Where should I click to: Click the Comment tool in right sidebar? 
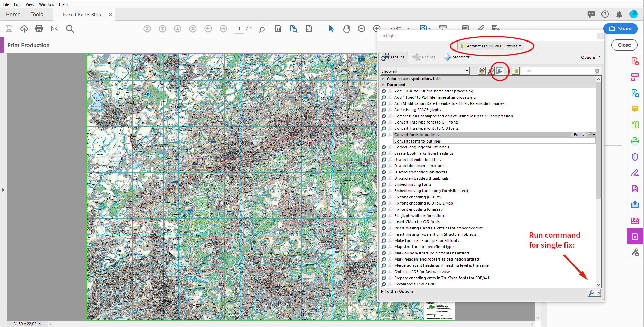tap(635, 109)
